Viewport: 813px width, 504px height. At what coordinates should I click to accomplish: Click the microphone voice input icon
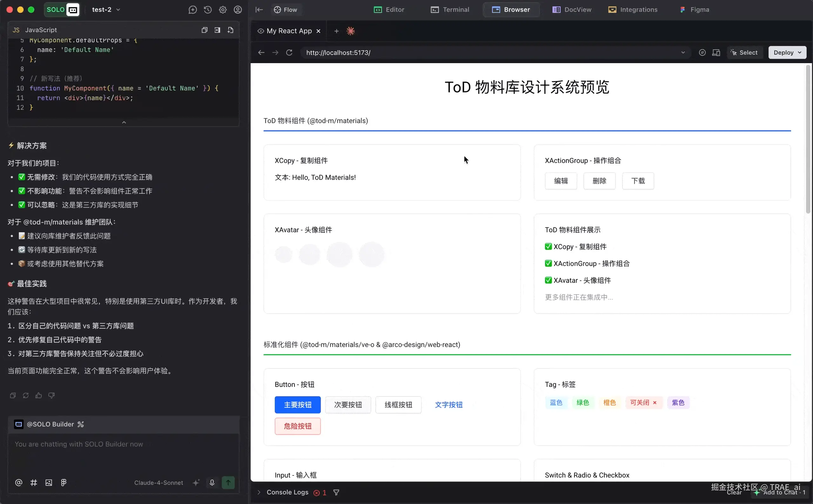click(x=212, y=482)
